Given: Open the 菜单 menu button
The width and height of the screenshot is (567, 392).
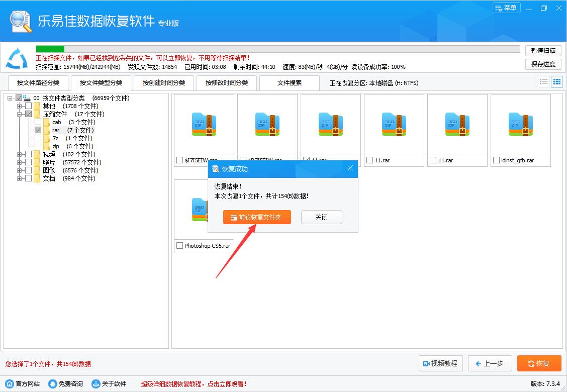Looking at the screenshot, I should tap(507, 8).
